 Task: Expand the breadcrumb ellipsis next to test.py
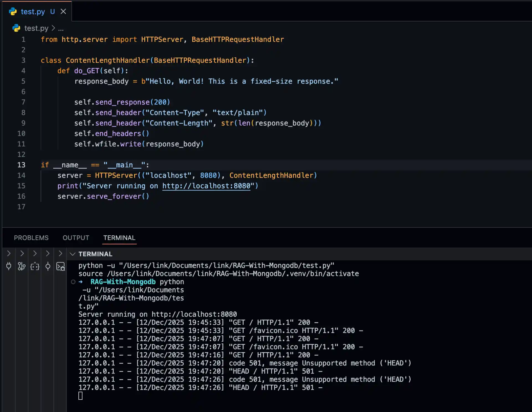click(x=61, y=28)
